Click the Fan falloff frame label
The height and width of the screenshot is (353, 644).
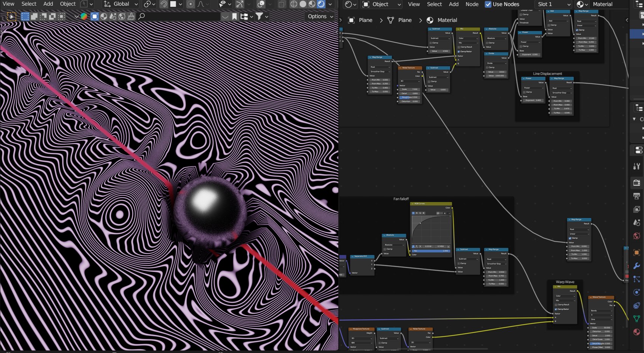pos(401,199)
